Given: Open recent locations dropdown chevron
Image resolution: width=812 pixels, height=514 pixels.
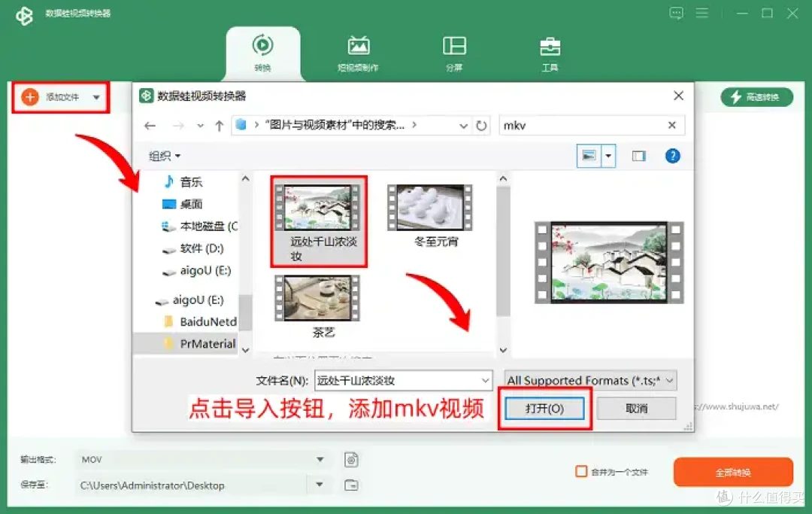Looking at the screenshot, I should pyautogui.click(x=201, y=126).
